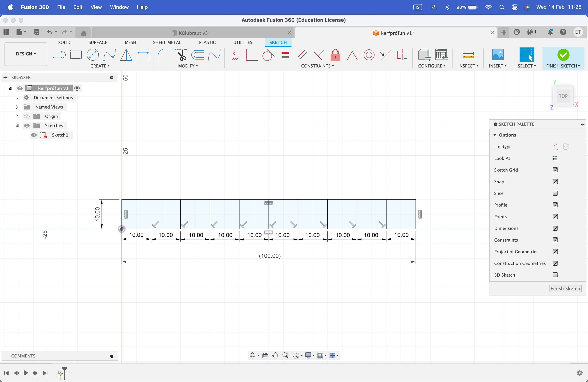588x382 pixels.
Task: Select the Offset tool
Action: coord(198,55)
